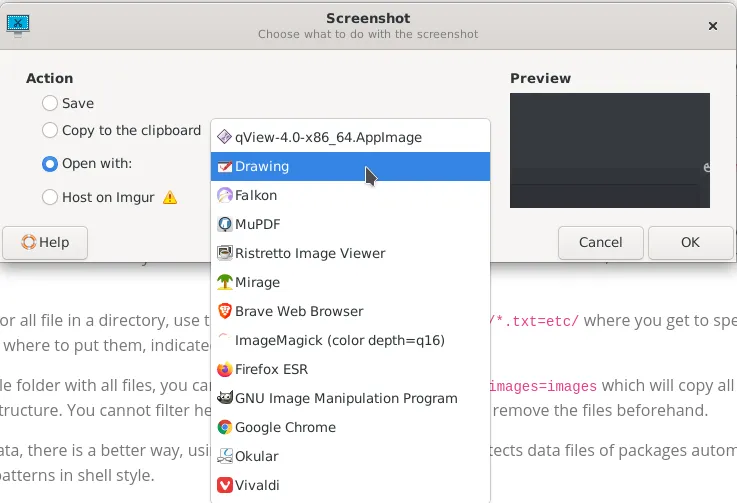Click the Cancel button
Viewport: 737px width, 503px height.
pyautogui.click(x=601, y=243)
